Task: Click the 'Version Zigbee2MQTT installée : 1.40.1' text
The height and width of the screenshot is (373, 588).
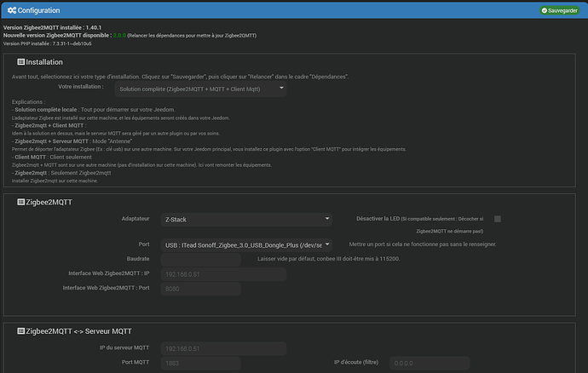Action: (x=52, y=27)
